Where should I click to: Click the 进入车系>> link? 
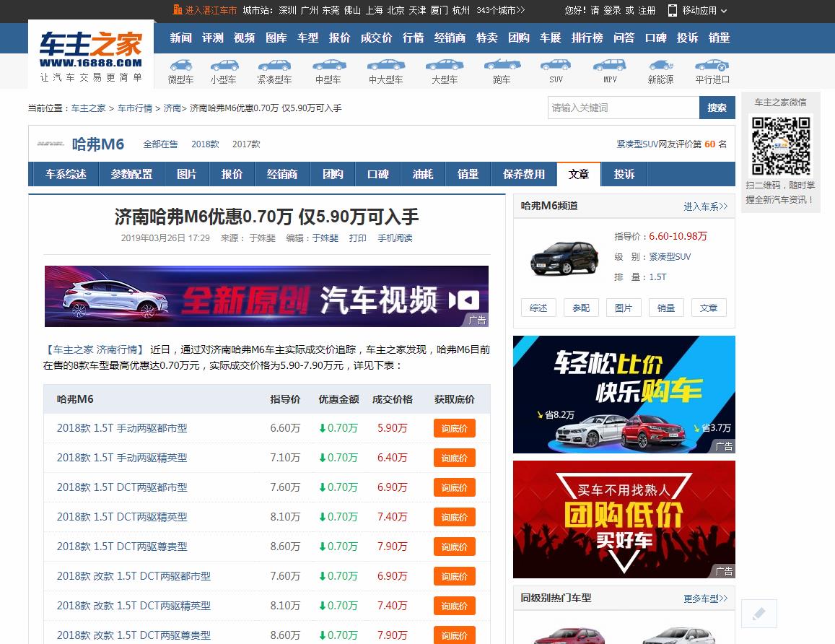coord(705,206)
